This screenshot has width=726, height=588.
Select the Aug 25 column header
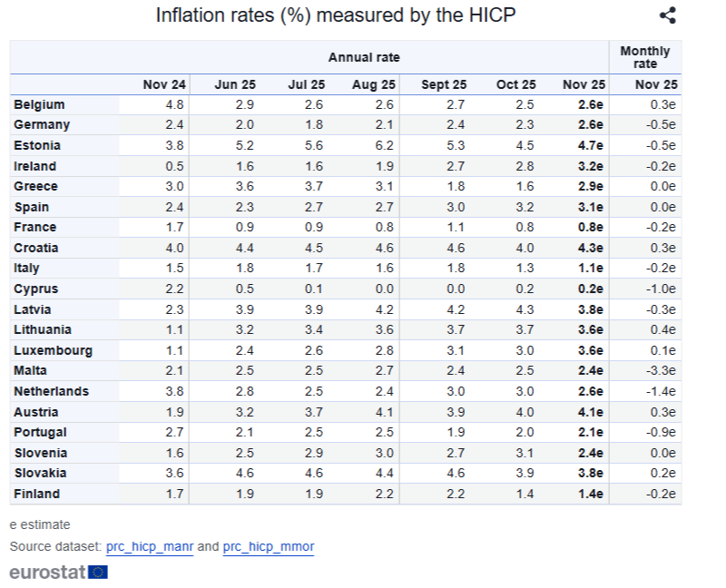click(374, 84)
